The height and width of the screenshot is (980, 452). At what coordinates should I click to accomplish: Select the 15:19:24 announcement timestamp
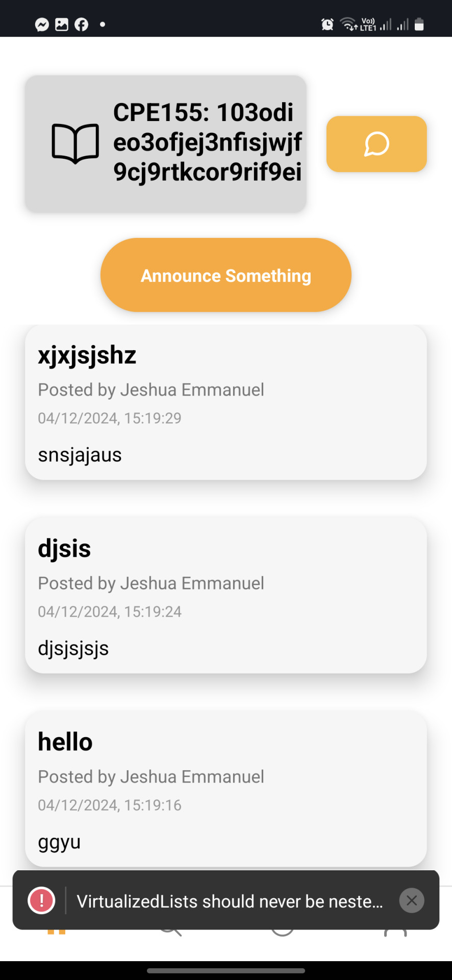(x=153, y=611)
